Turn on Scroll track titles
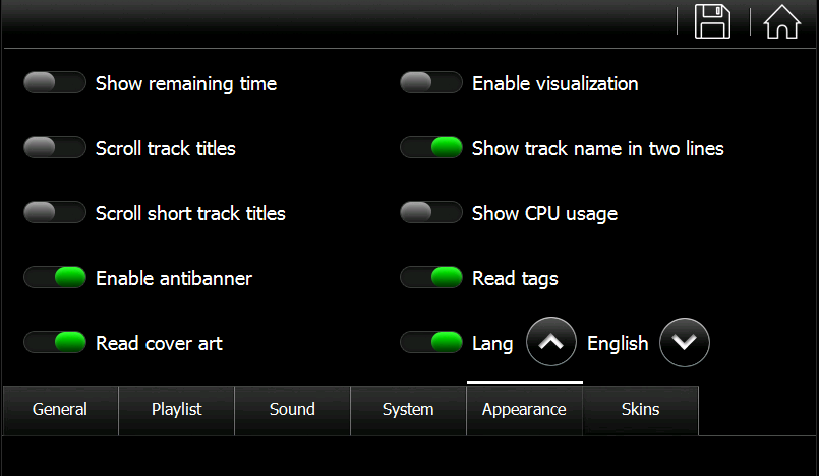The height and width of the screenshot is (476, 819). tap(54, 147)
